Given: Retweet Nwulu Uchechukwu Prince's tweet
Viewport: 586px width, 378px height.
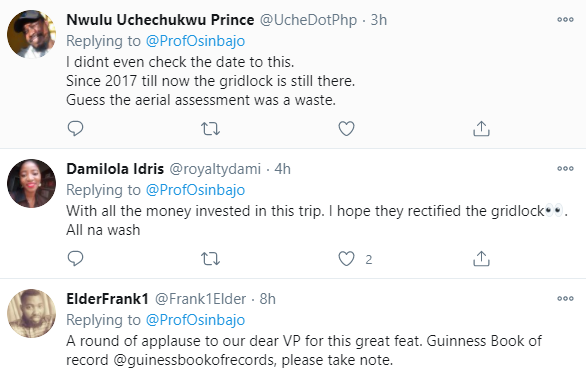Looking at the screenshot, I should tap(210, 129).
